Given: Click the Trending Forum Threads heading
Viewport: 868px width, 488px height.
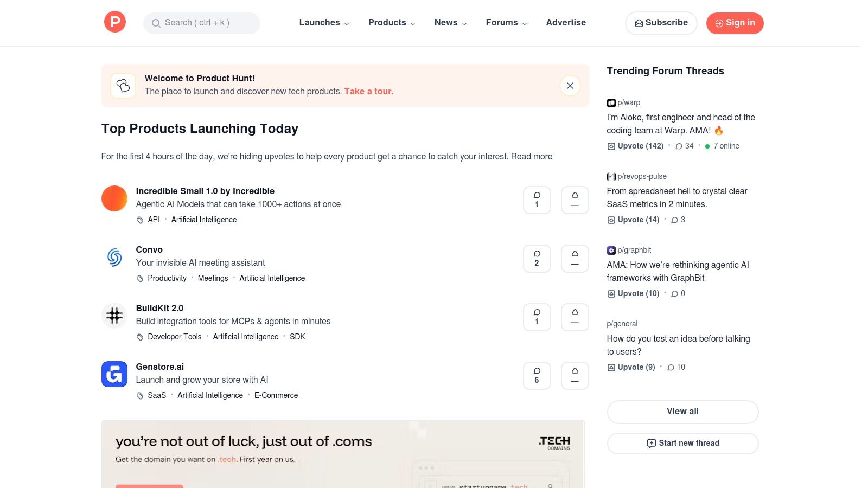Looking at the screenshot, I should click(x=665, y=71).
